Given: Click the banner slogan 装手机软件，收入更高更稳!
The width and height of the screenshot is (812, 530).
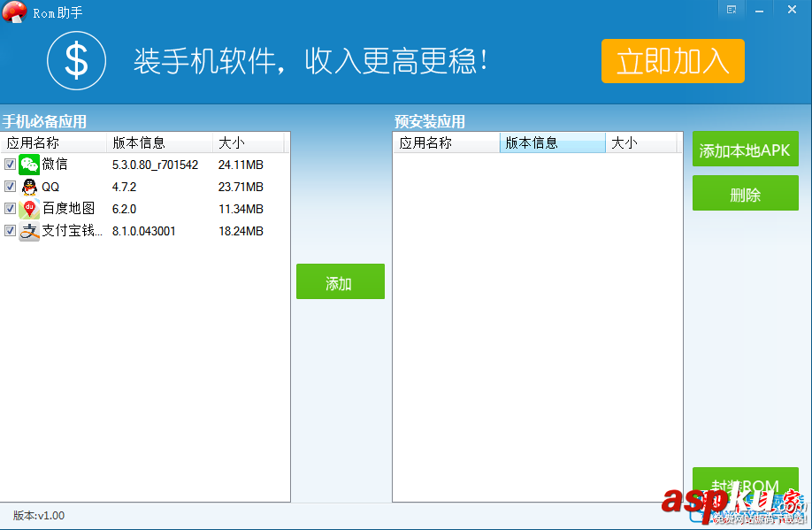Looking at the screenshot, I should click(310, 61).
